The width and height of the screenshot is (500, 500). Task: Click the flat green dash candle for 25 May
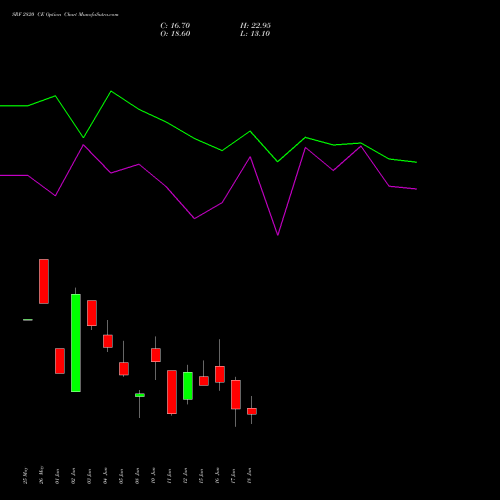click(x=28, y=320)
